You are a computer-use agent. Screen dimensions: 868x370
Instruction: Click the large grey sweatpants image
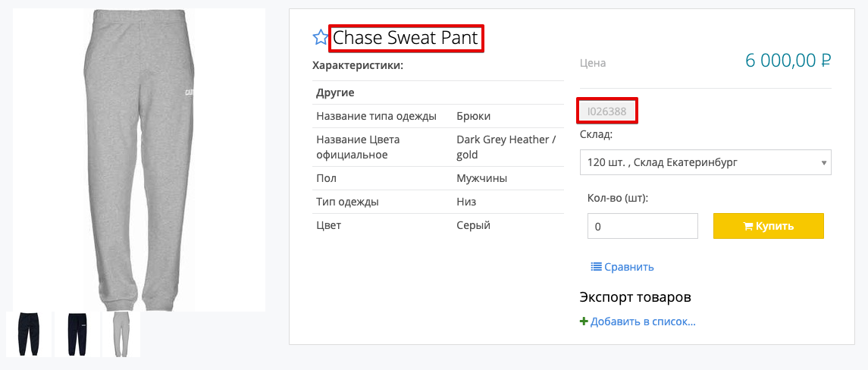139,159
